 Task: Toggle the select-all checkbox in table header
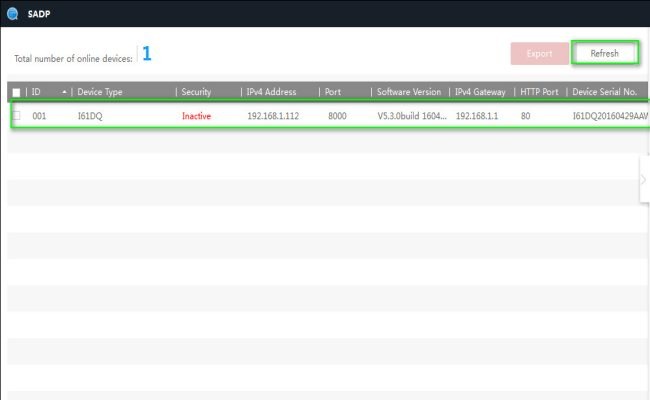15,92
